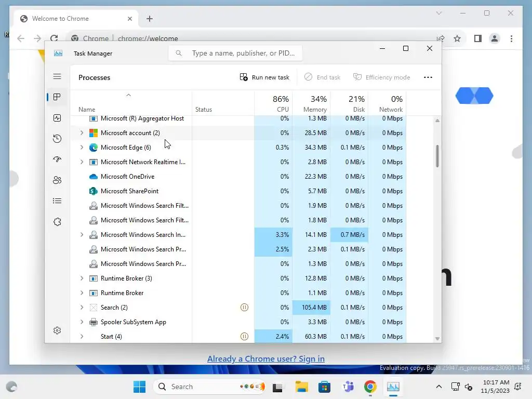Image resolution: width=532 pixels, height=399 pixels.
Task: Open Microsoft Teams from the taskbar
Action: [348, 387]
